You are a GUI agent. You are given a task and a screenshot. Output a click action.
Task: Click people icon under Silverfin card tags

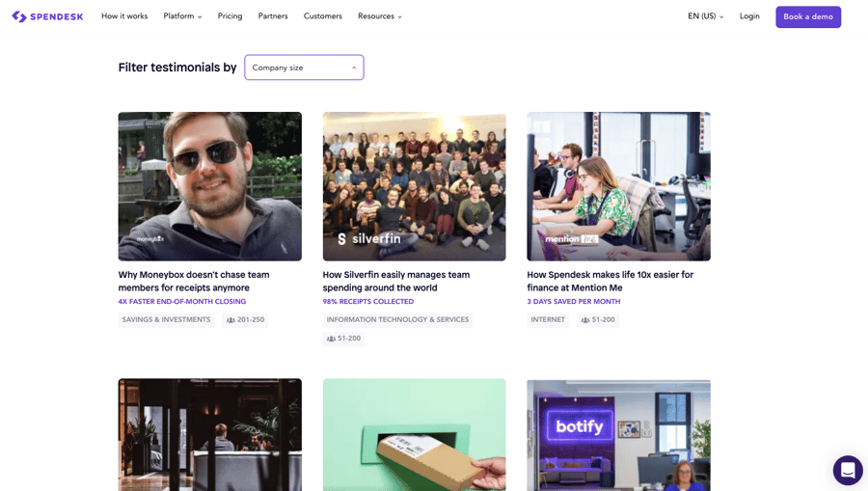(x=331, y=339)
